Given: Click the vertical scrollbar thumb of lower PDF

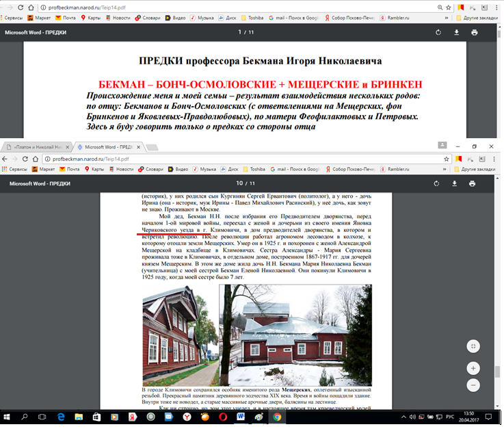Looking at the screenshot, I should (498, 372).
